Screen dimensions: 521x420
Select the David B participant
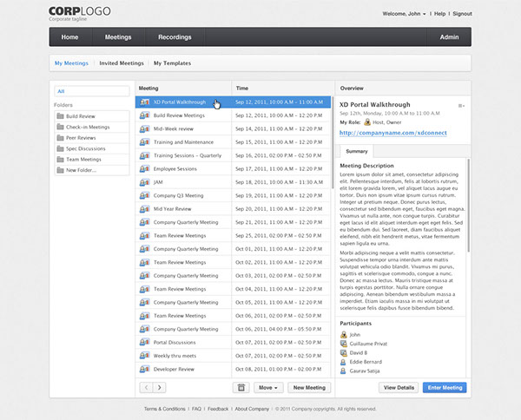coord(358,352)
